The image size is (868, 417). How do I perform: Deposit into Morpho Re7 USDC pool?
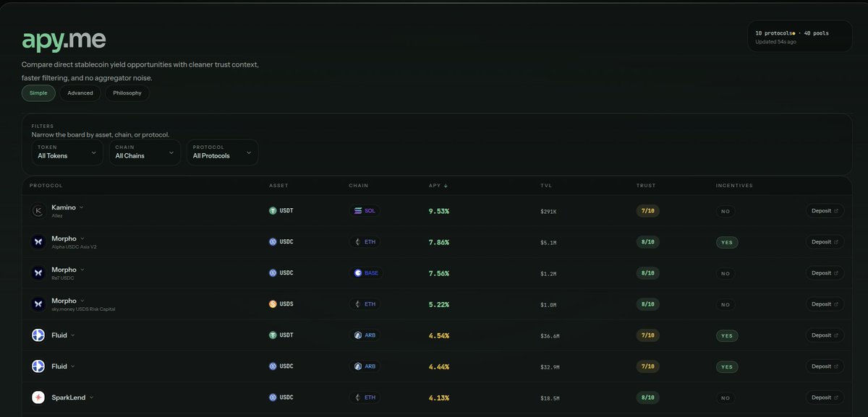point(825,273)
